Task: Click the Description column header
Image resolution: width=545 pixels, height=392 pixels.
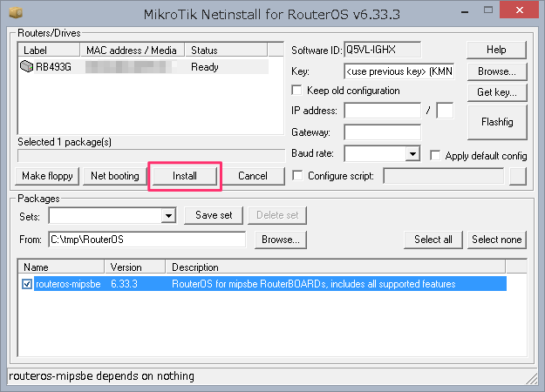Action: coord(336,267)
